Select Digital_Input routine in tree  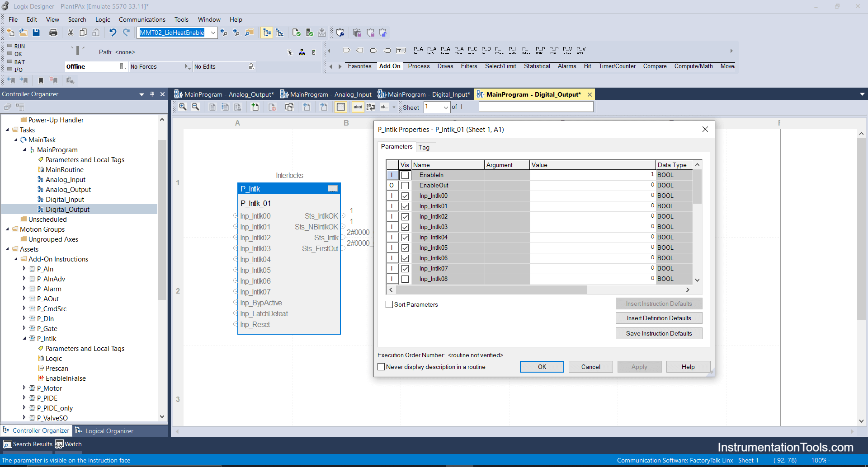(65, 199)
